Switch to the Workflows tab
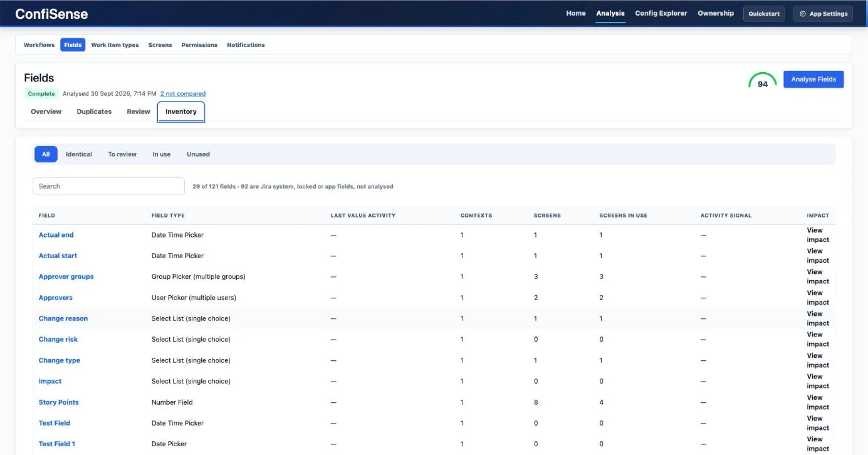 (x=39, y=45)
